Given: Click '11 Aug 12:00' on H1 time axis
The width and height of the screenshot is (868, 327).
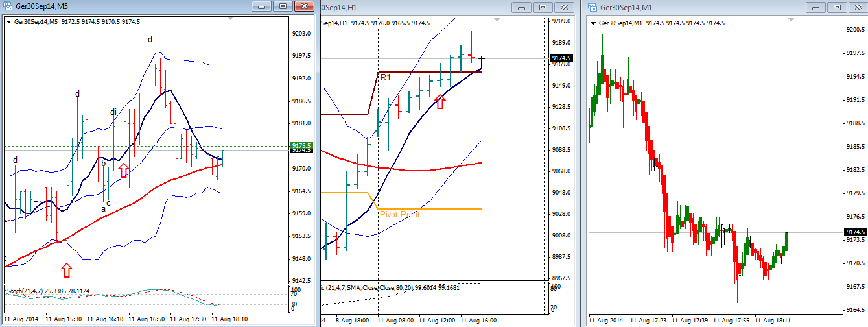Looking at the screenshot, I should 437,320.
